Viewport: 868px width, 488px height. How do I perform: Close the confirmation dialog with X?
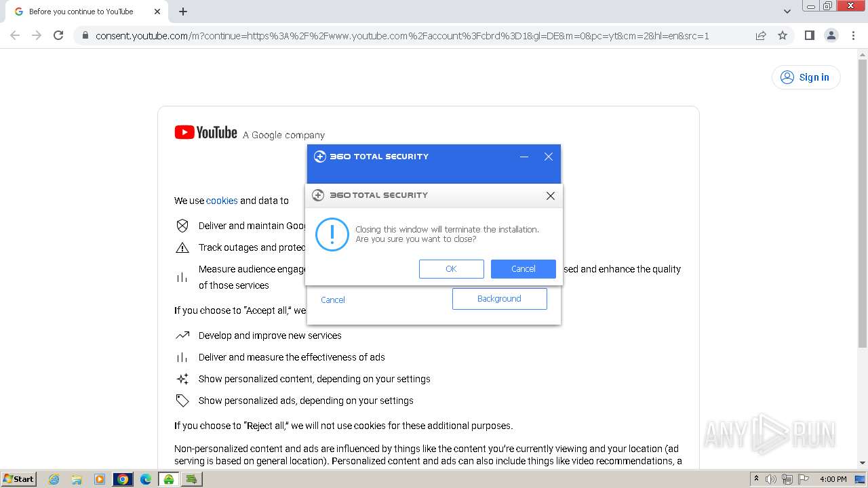550,195
